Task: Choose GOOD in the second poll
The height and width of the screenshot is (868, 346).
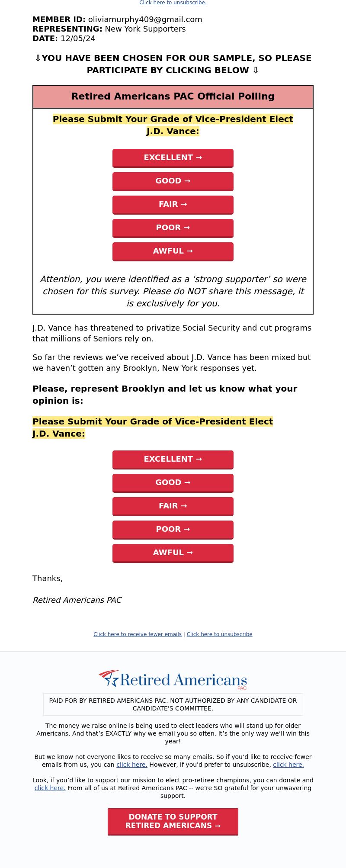Action: tap(173, 483)
